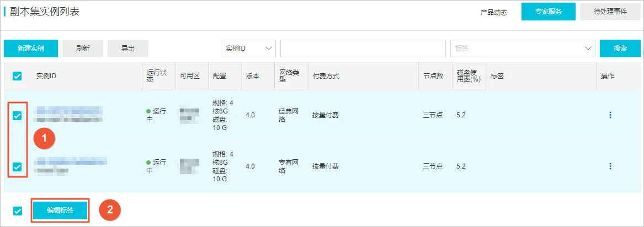Image resolution: width=644 pixels, height=227 pixels.
Task: Click the 新建实例 button
Action: pos(31,48)
